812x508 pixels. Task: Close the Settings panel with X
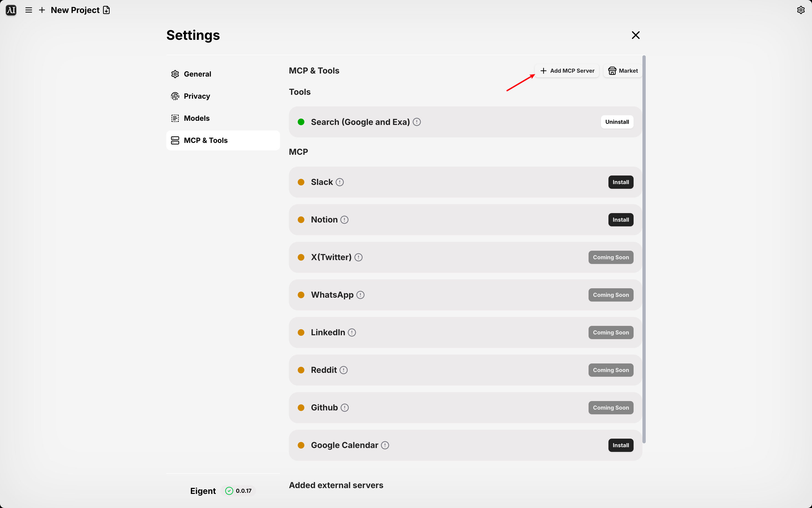(x=636, y=35)
